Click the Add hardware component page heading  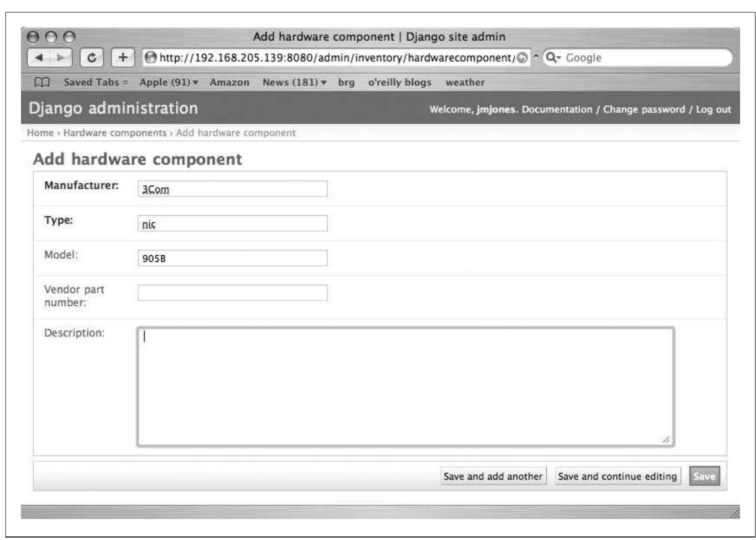pyautogui.click(x=137, y=159)
